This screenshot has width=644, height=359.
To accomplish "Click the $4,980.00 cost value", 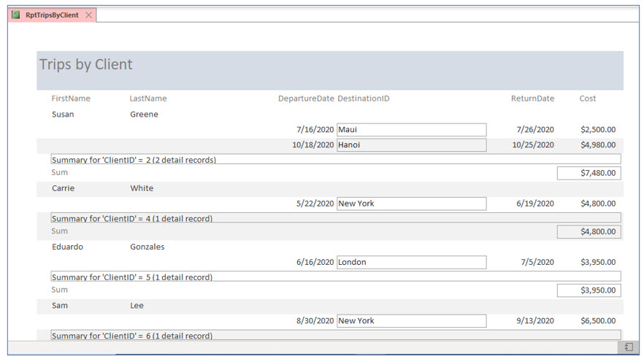I will coord(598,144).
